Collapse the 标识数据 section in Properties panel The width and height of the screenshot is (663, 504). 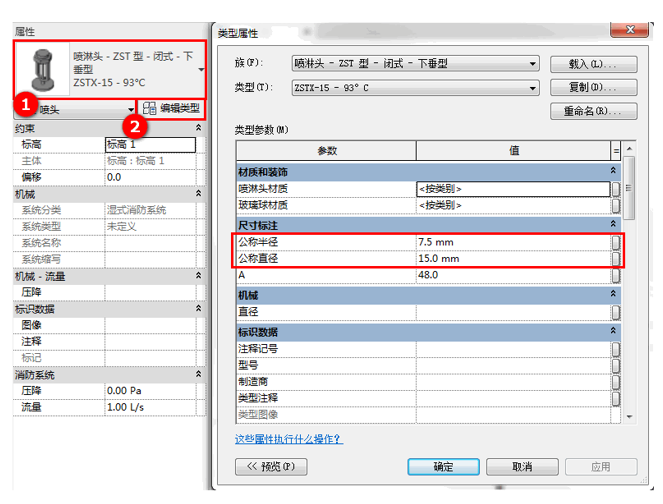[198, 309]
